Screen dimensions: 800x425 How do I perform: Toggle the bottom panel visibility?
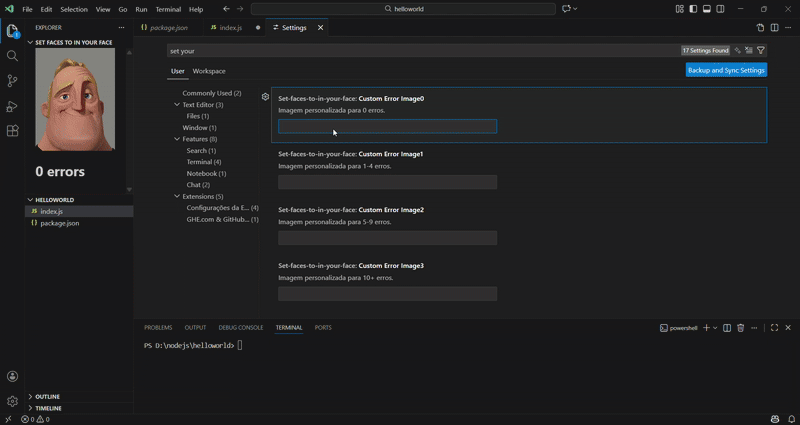(x=707, y=9)
